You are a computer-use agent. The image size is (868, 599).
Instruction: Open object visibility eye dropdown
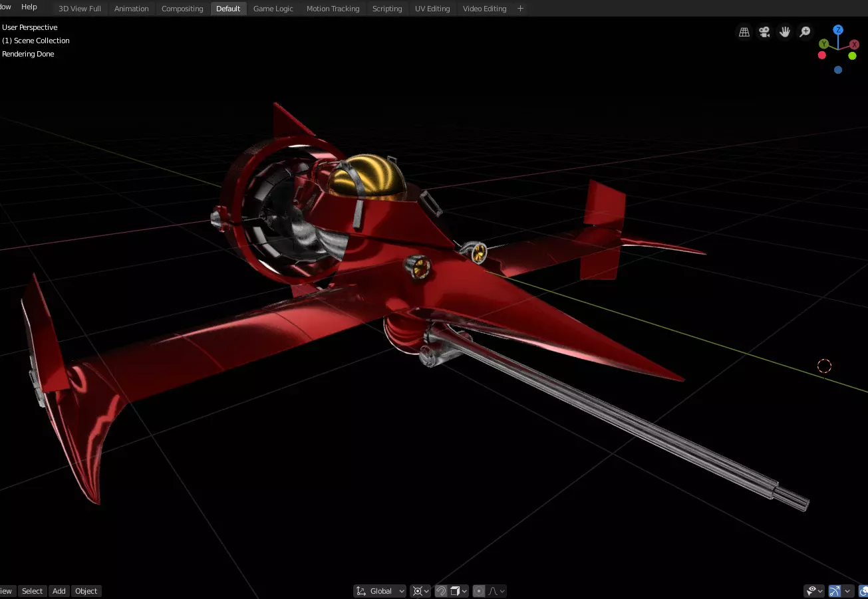pos(814,591)
